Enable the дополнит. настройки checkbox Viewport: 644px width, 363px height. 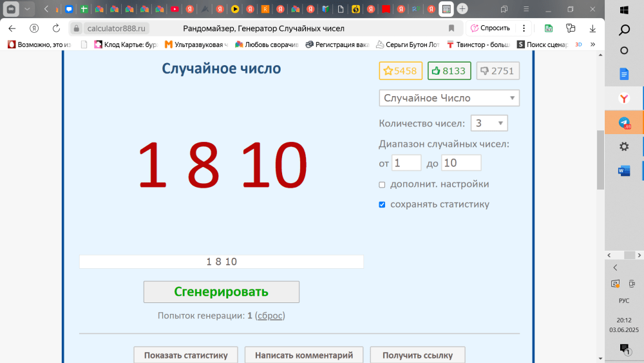click(382, 184)
